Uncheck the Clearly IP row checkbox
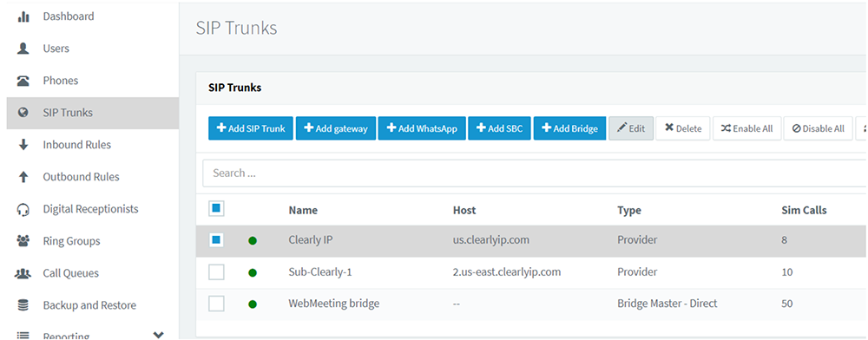 click(x=216, y=240)
